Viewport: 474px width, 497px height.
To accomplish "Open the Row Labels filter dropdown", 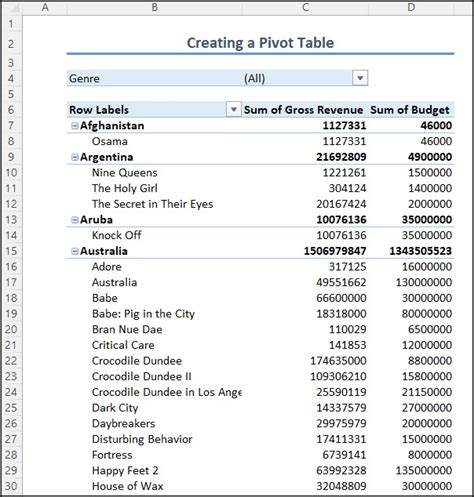I will pos(233,109).
